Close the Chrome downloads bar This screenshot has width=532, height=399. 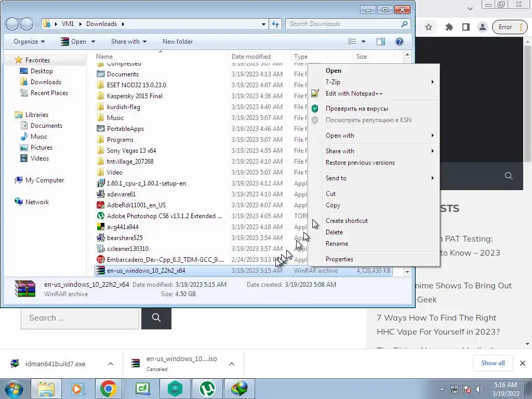(x=523, y=363)
